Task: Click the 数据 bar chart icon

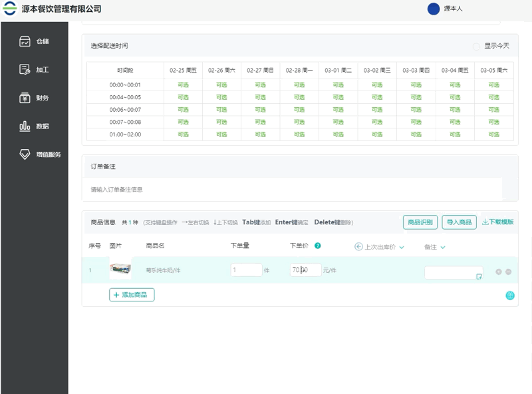Action: pyautogui.click(x=25, y=126)
